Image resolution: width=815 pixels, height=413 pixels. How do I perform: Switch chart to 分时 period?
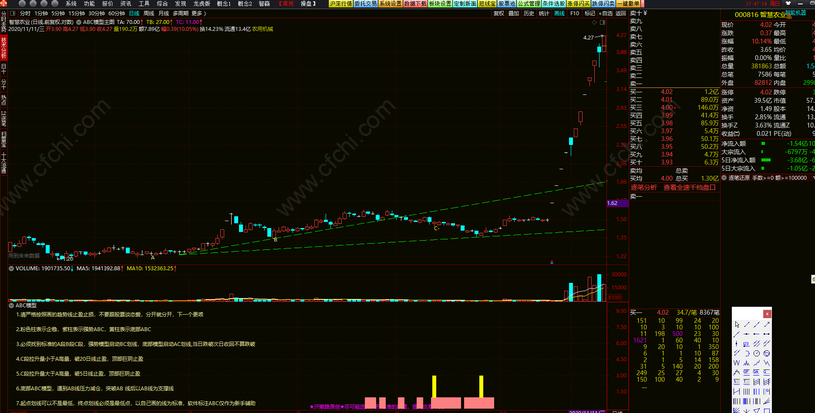point(25,14)
